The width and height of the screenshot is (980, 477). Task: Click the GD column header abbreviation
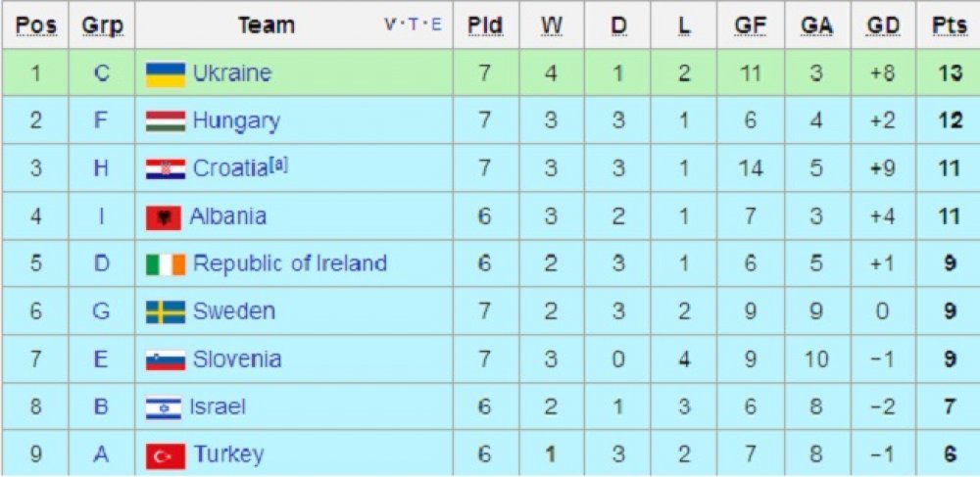pyautogui.click(x=884, y=26)
